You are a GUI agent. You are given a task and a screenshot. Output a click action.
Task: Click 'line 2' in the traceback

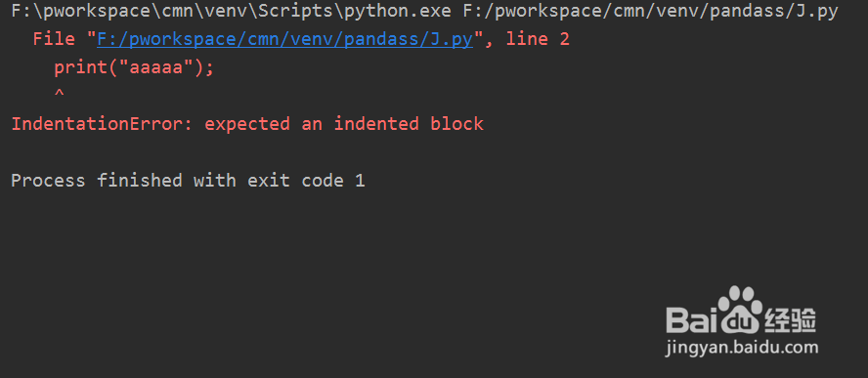[x=538, y=39]
